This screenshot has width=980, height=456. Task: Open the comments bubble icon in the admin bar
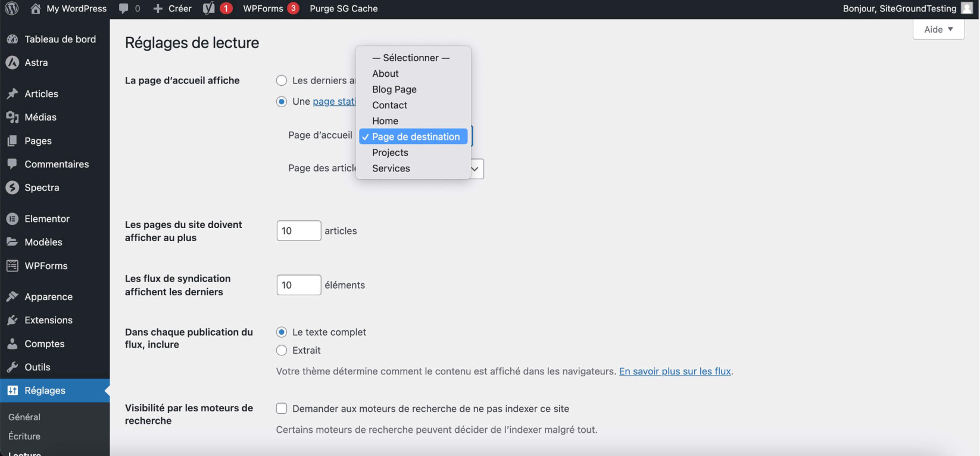[124, 9]
